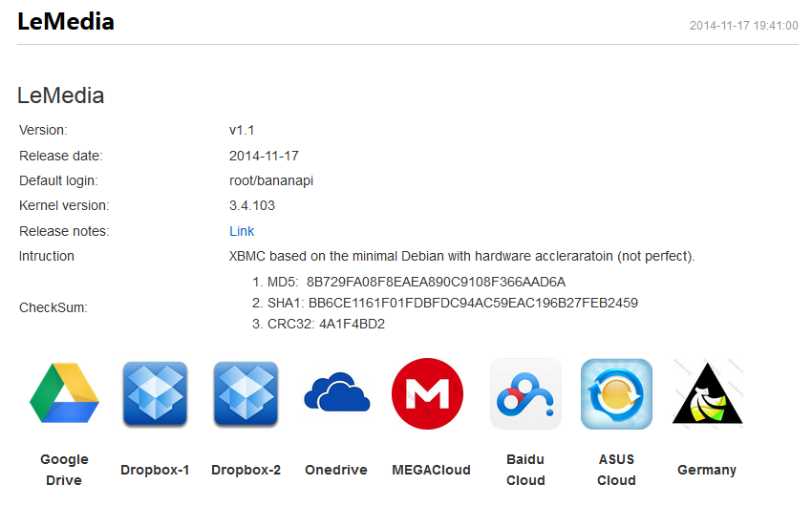Screen dimensions: 812x506
Task: Open the Dropbox-1 mirror icon
Action: (x=155, y=393)
